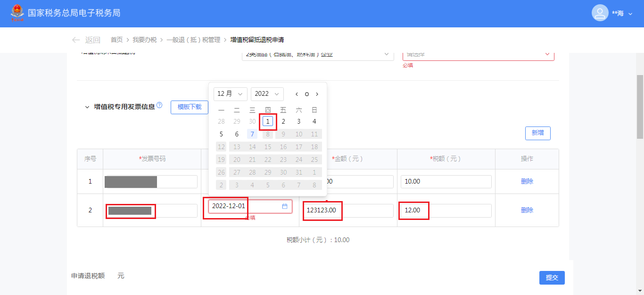The width and height of the screenshot is (644, 295).
Task: Go to previous month in calendar
Action: pyautogui.click(x=297, y=94)
